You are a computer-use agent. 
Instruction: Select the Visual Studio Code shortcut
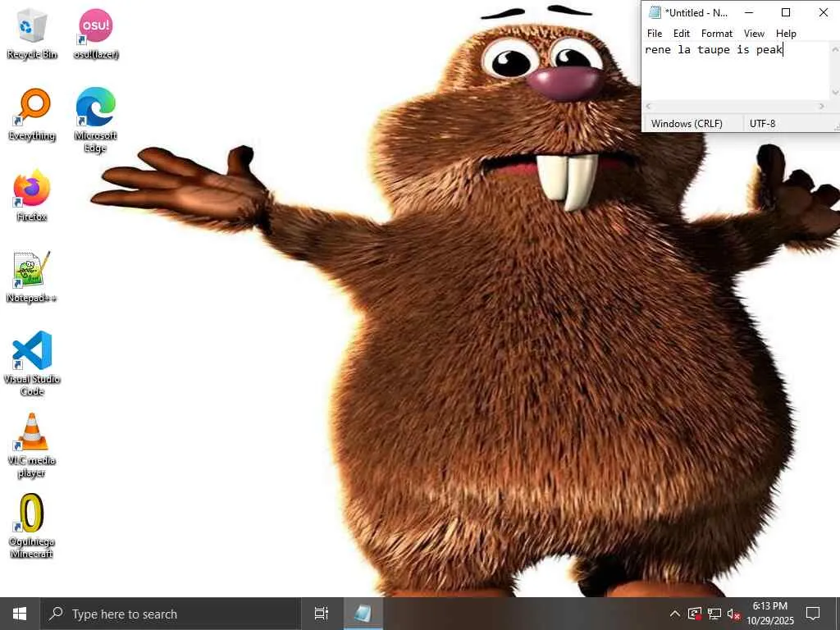(x=32, y=363)
